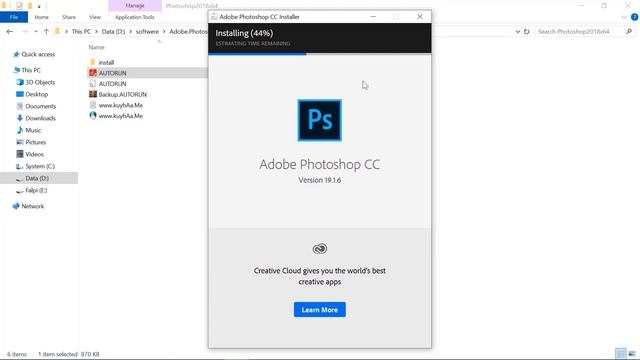Click the installer progress bar

point(320,53)
